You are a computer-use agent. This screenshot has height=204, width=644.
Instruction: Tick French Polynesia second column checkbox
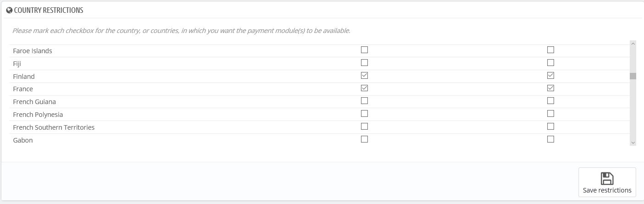click(x=550, y=113)
